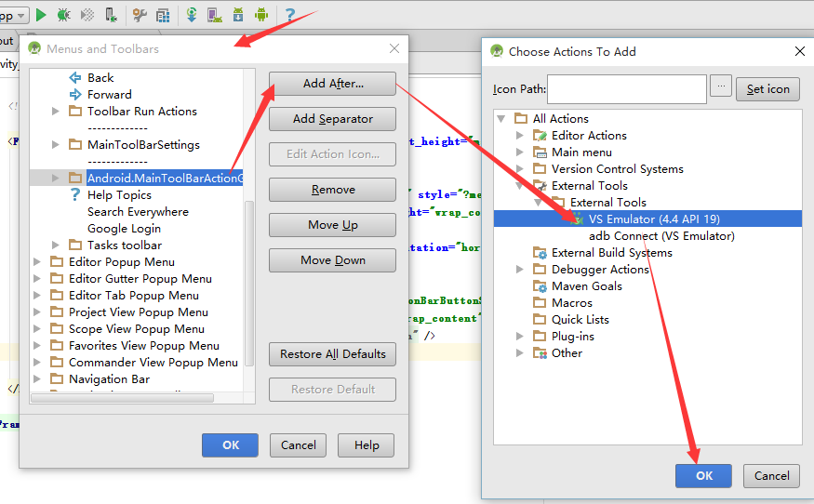The height and width of the screenshot is (504, 814).
Task: Click Help in Menus and Toolbars dialog
Action: coord(366,445)
